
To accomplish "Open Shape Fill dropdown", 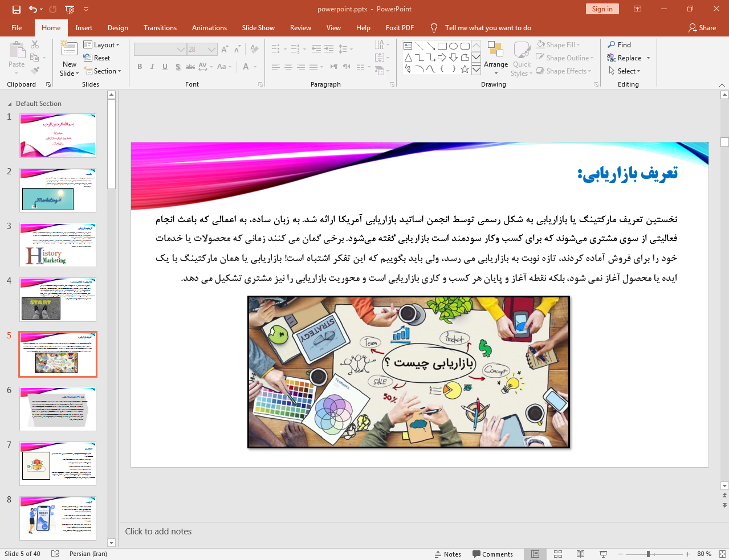I will 558,44.
